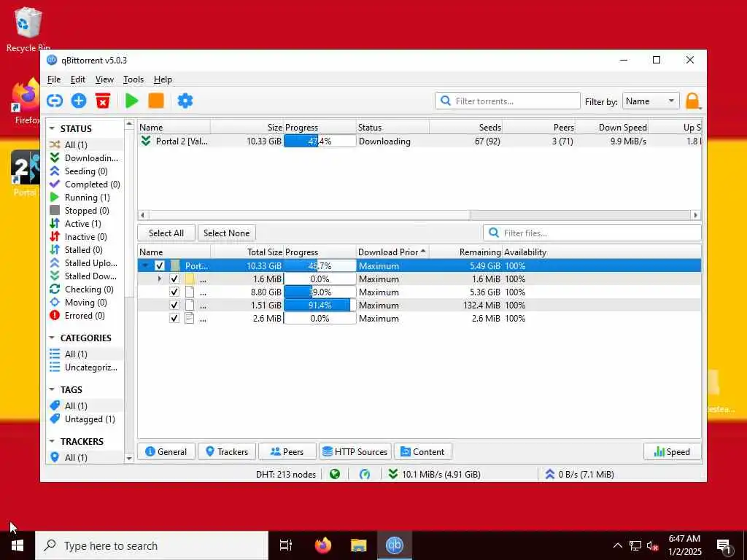
Task: Uncheck the 8.80 GiB file checkbox
Action: click(x=174, y=292)
